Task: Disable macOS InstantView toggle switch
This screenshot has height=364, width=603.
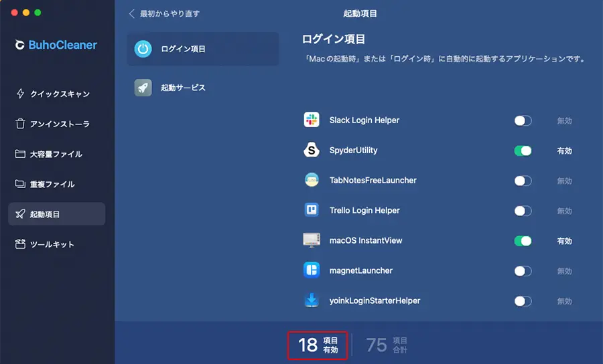Action: pyautogui.click(x=523, y=241)
